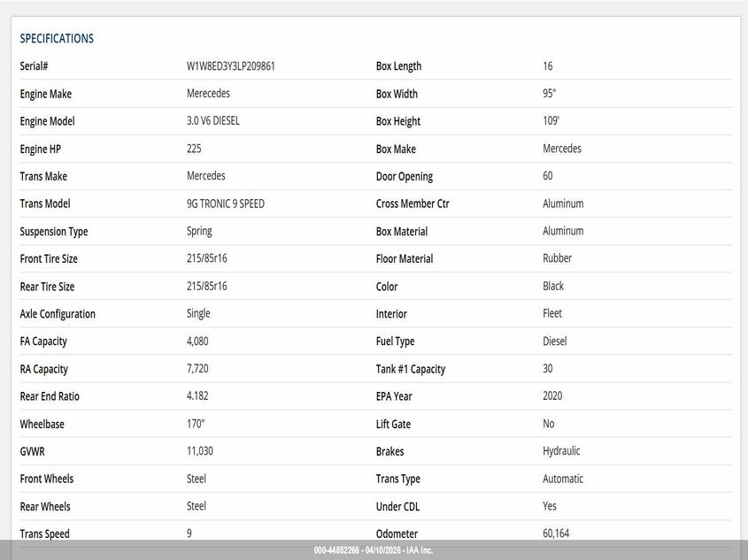Screen dimensions: 748x560
Task: Click the RA Capacity value 7,720
Action: [x=197, y=369]
